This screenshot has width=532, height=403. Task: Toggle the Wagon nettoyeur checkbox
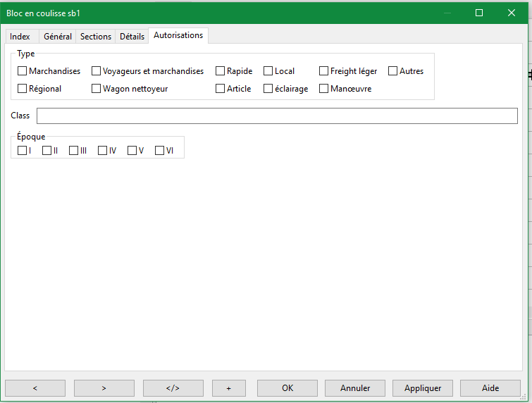[x=97, y=89]
